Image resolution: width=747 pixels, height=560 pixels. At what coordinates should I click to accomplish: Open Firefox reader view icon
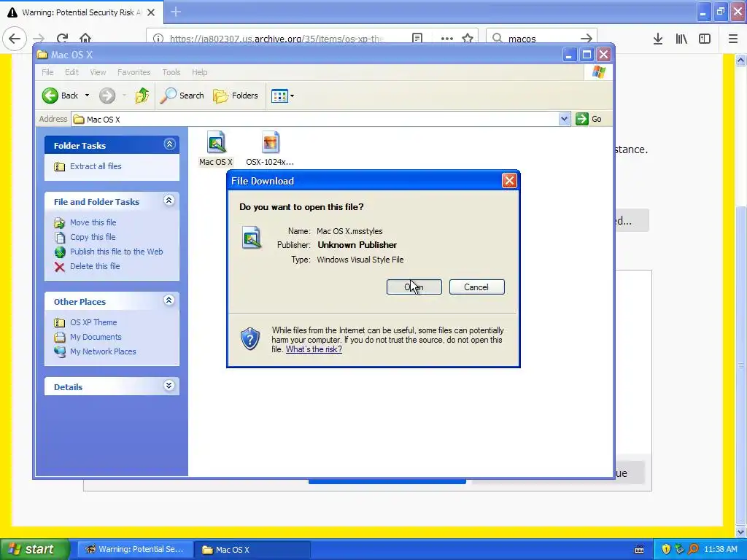coord(417,39)
